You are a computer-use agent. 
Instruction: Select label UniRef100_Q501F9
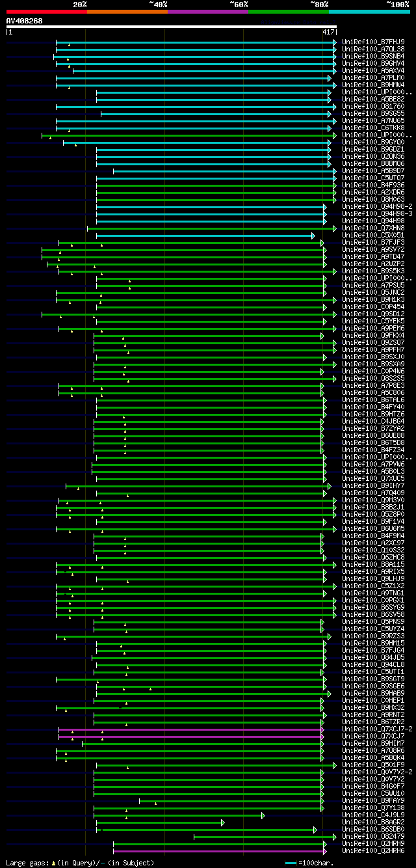coord(373,765)
